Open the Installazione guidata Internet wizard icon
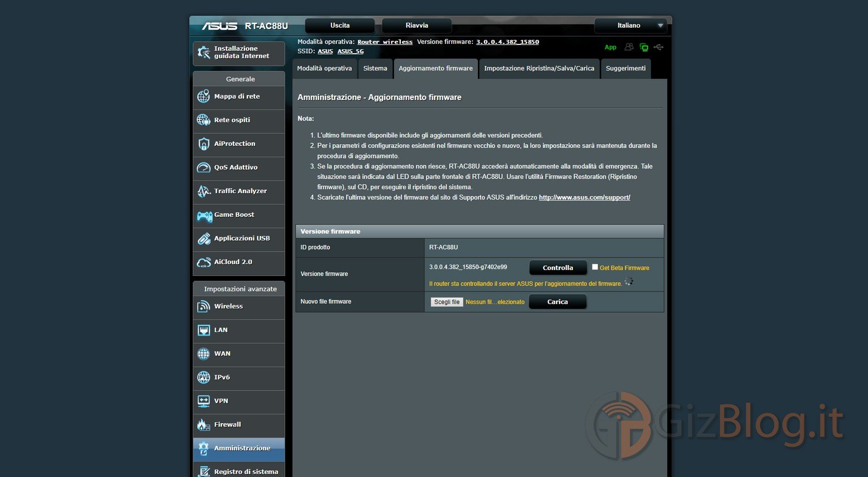This screenshot has height=477, width=868. pyautogui.click(x=203, y=53)
